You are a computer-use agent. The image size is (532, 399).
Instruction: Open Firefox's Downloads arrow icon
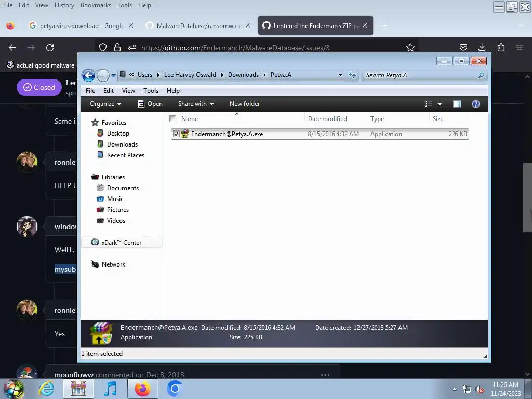click(x=482, y=47)
